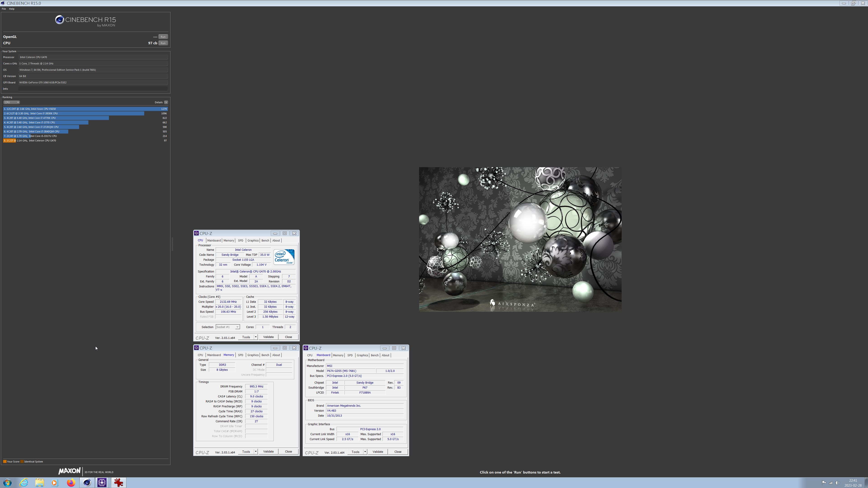Click the purple CPU-Z chip taskbar icon
The height and width of the screenshot is (488, 868).
pos(102,483)
